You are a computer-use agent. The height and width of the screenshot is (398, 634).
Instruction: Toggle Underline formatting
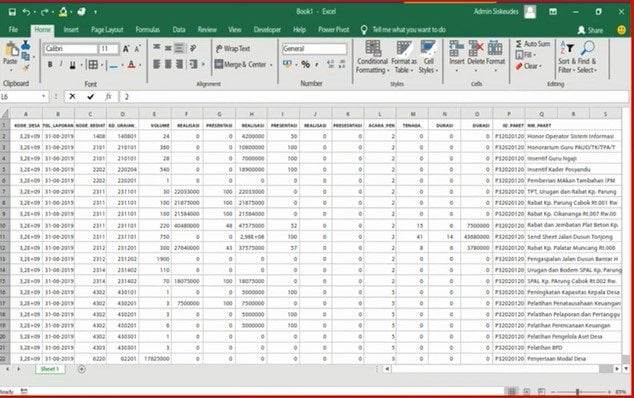(x=73, y=65)
